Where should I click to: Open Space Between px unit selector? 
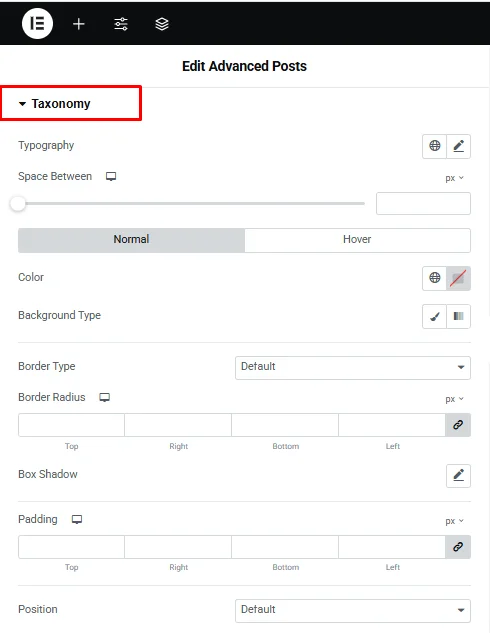point(454,178)
